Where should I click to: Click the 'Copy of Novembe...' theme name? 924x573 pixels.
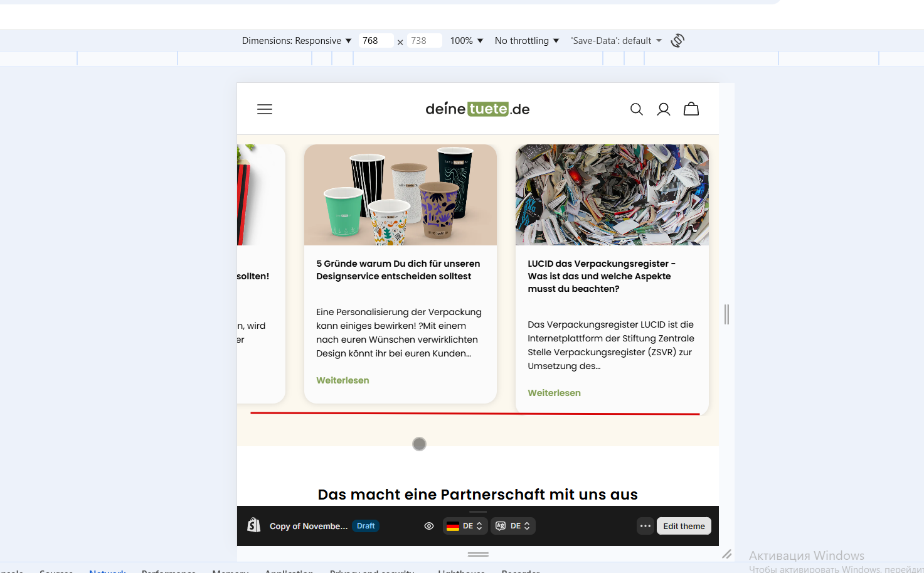click(309, 526)
